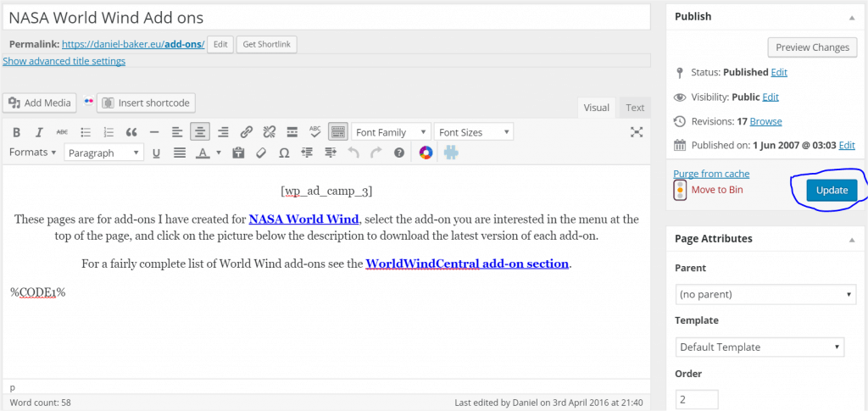Screen dimensions: 868x411
Task: Click the SEO traffic light indicator
Action: coord(680,190)
